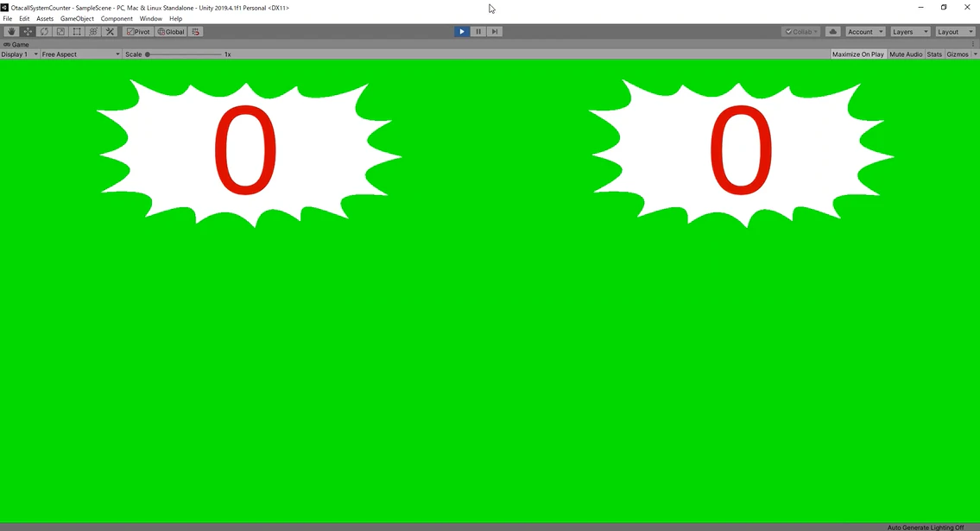Open Game panel options menu
Viewport: 980px width, 531px height.
click(x=973, y=44)
